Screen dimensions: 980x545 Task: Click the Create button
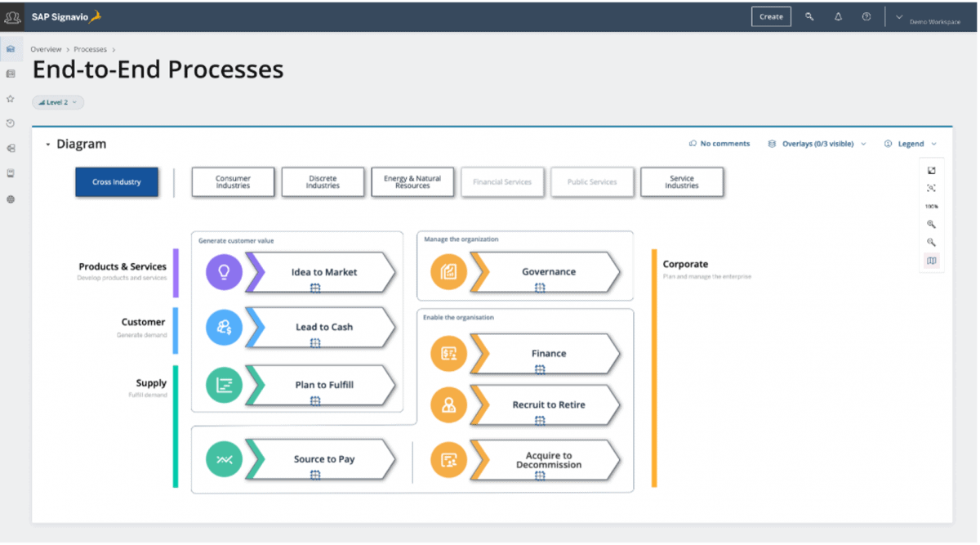771,16
